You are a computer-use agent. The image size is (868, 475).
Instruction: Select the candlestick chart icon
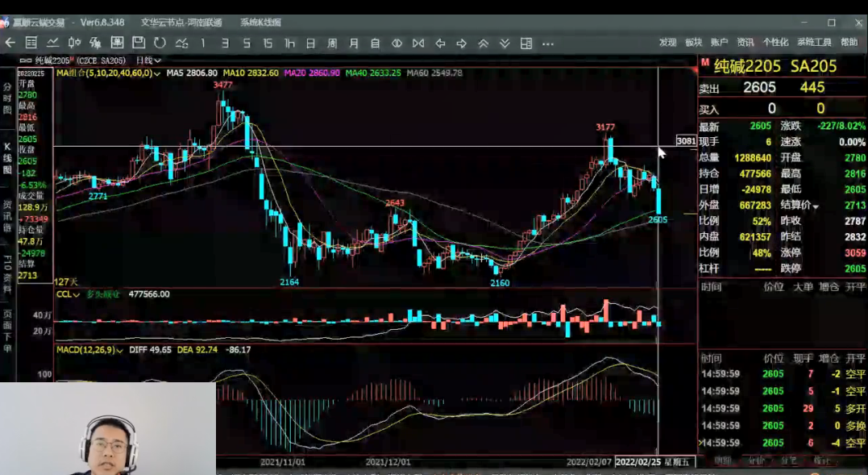click(74, 43)
